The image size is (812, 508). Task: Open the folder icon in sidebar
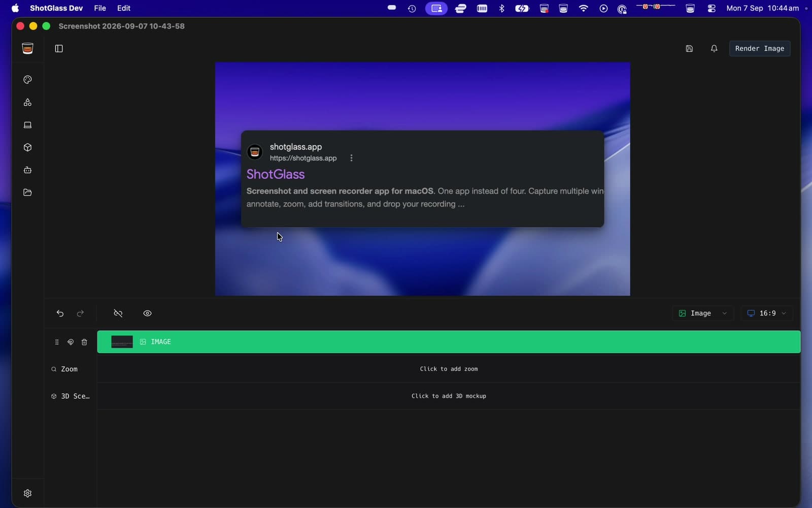click(x=27, y=193)
